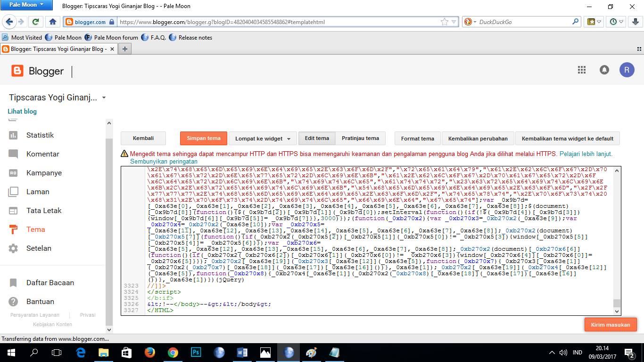Open a new browser tab

(125, 49)
